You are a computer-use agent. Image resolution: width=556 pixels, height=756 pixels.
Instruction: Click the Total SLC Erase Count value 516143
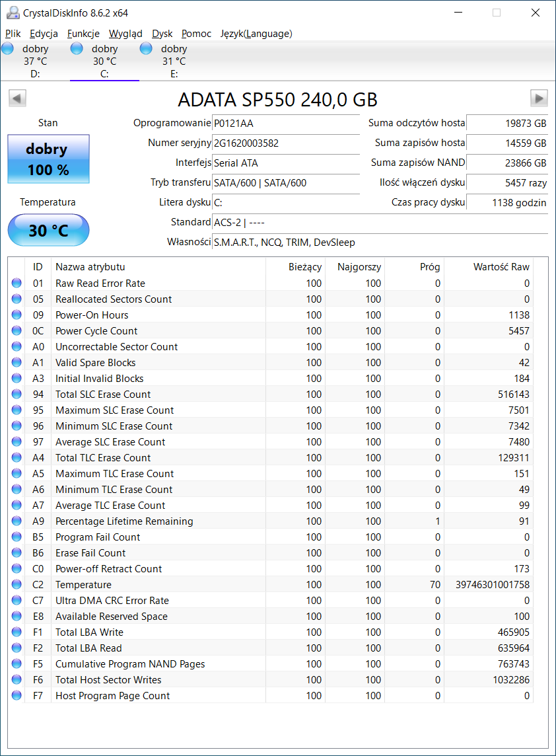point(514,394)
